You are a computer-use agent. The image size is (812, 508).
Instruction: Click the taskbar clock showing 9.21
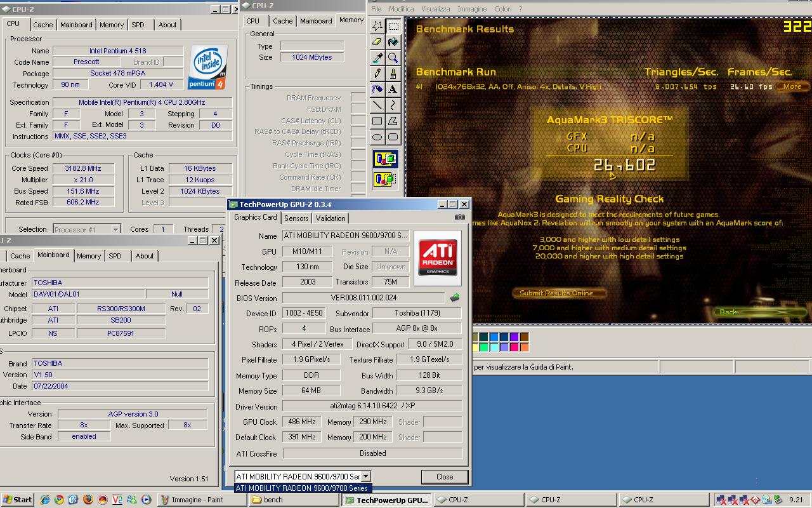(x=796, y=500)
